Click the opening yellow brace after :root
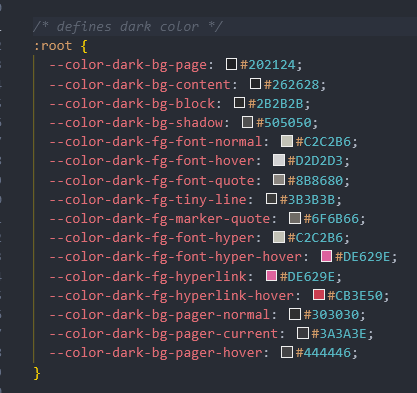417x393 pixels. point(84,46)
